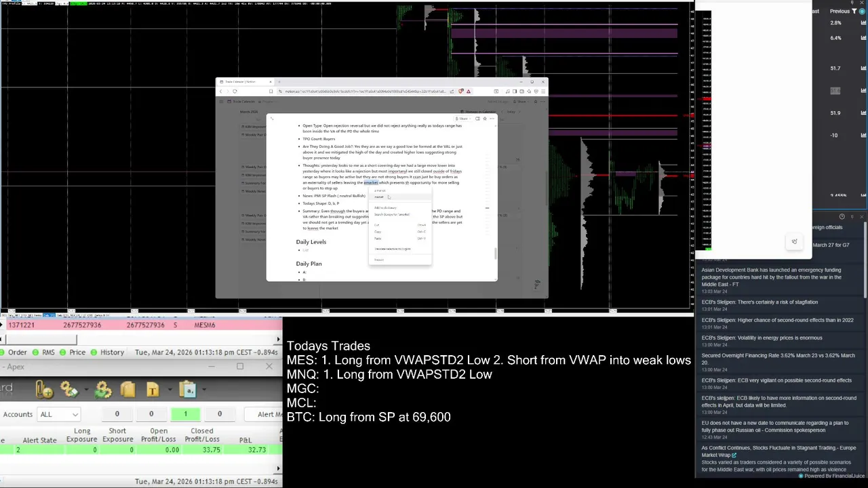Open ECB's Sleijpen risk of stagflation headline
The height and width of the screenshot is (488, 868).
[759, 302]
